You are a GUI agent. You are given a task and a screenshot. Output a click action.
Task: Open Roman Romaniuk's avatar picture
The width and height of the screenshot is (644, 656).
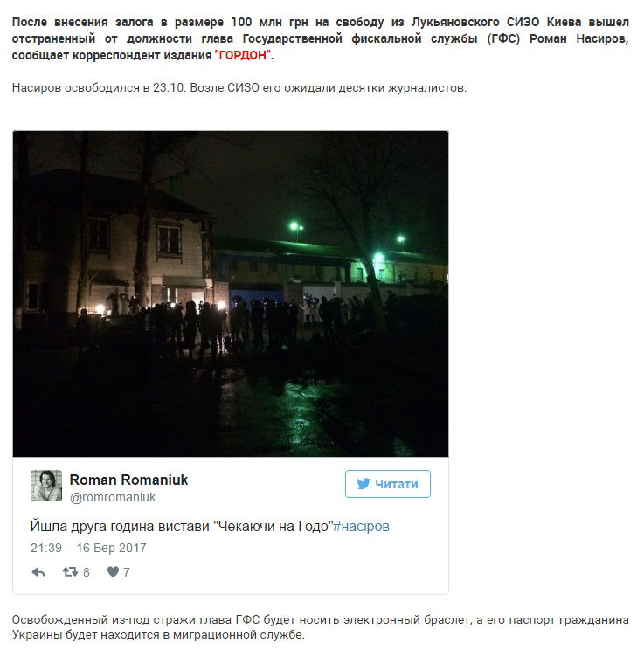coord(46,486)
